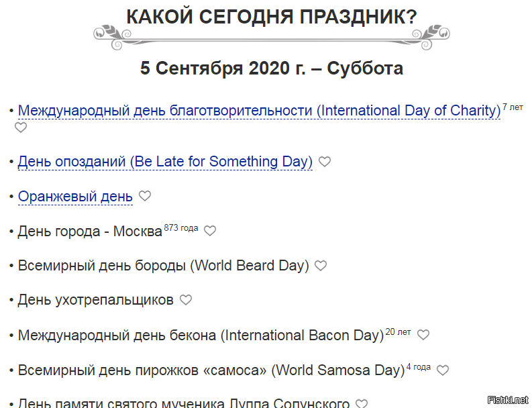Open the День опозданий link

pyautogui.click(x=165, y=162)
